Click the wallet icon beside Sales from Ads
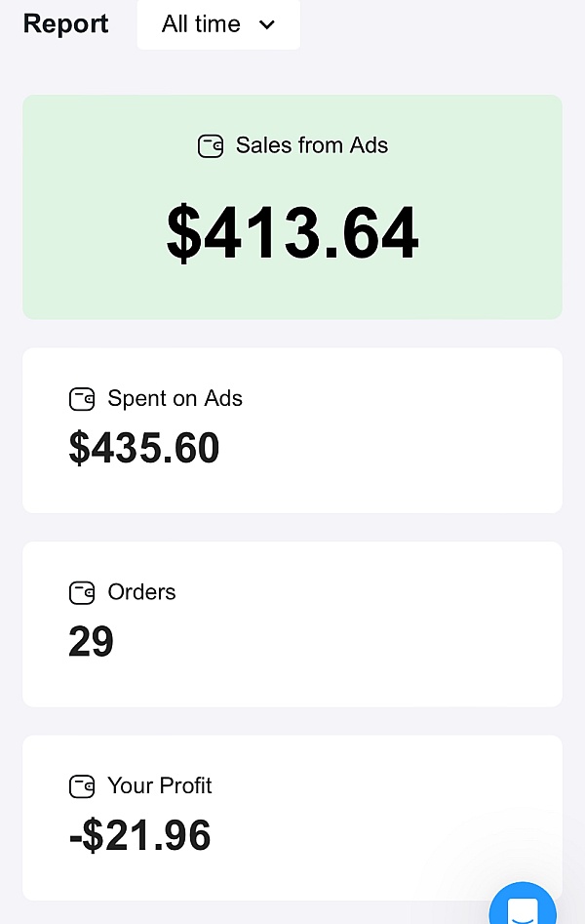The height and width of the screenshot is (924, 585). coord(211,146)
